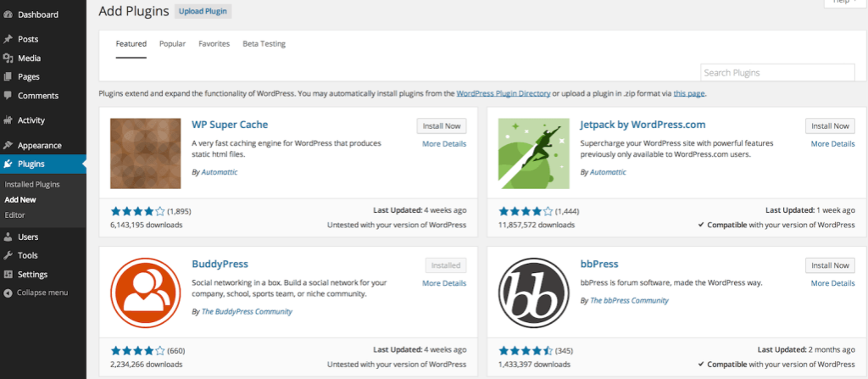Switch to the Favorites tab
The width and height of the screenshot is (868, 379).
pyautogui.click(x=214, y=44)
